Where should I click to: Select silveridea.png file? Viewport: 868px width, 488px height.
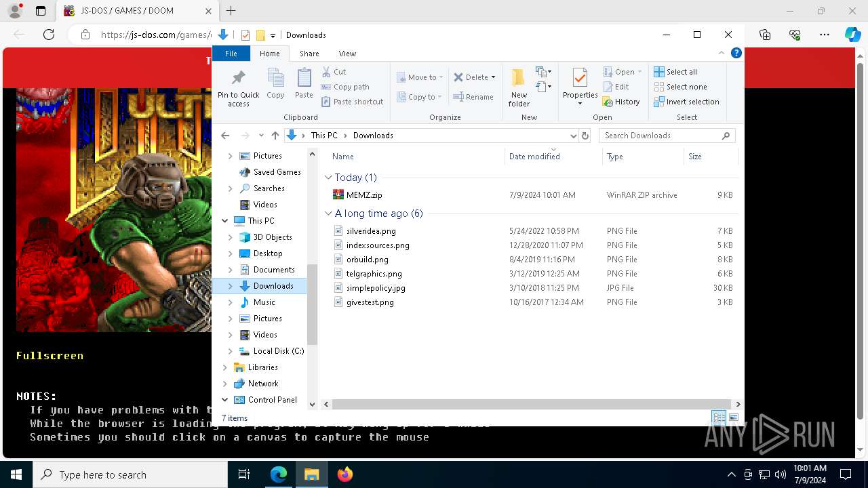pos(371,231)
